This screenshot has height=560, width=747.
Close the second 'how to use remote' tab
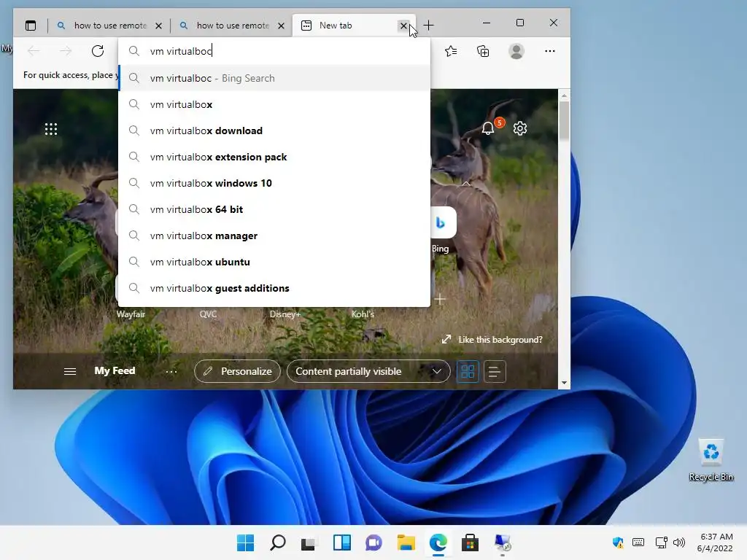281,26
